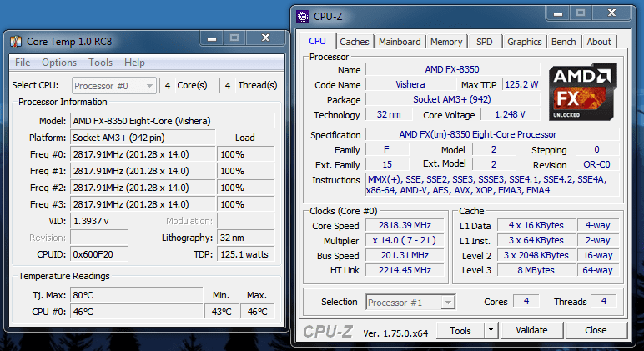Click the Technology value 32 nm in CPU-Z
The width and height of the screenshot is (644, 351).
click(x=389, y=114)
